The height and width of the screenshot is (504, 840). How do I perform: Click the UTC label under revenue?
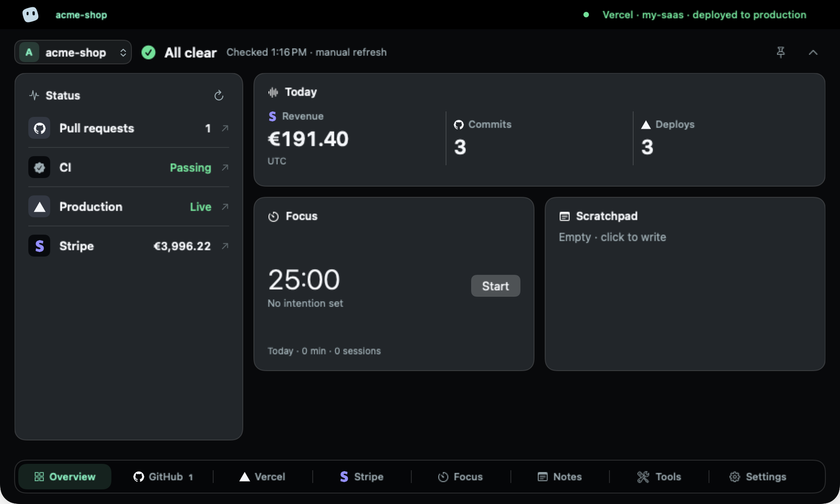click(x=277, y=161)
